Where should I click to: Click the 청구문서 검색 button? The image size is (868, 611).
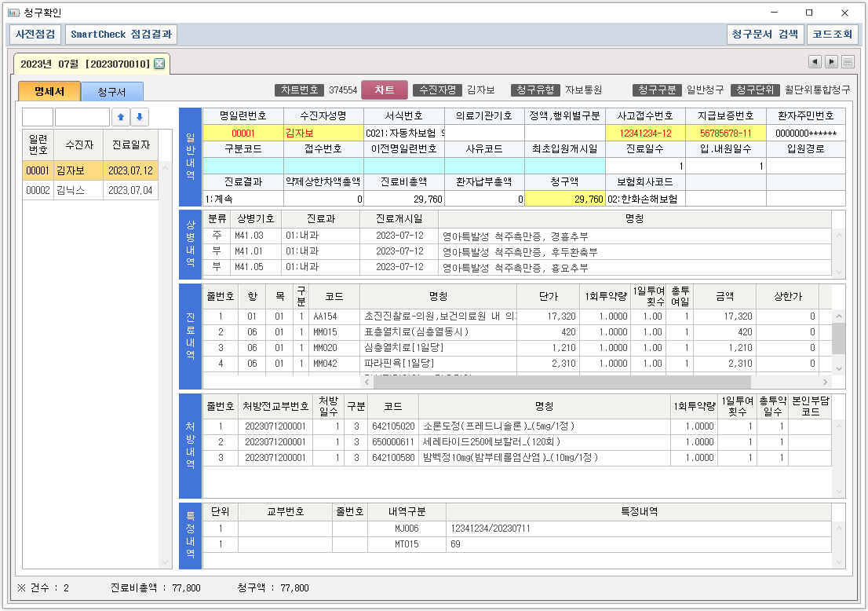pyautogui.click(x=764, y=35)
